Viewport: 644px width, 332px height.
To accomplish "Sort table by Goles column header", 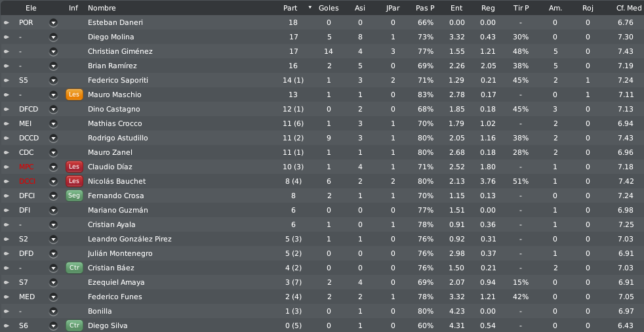I will [x=329, y=8].
